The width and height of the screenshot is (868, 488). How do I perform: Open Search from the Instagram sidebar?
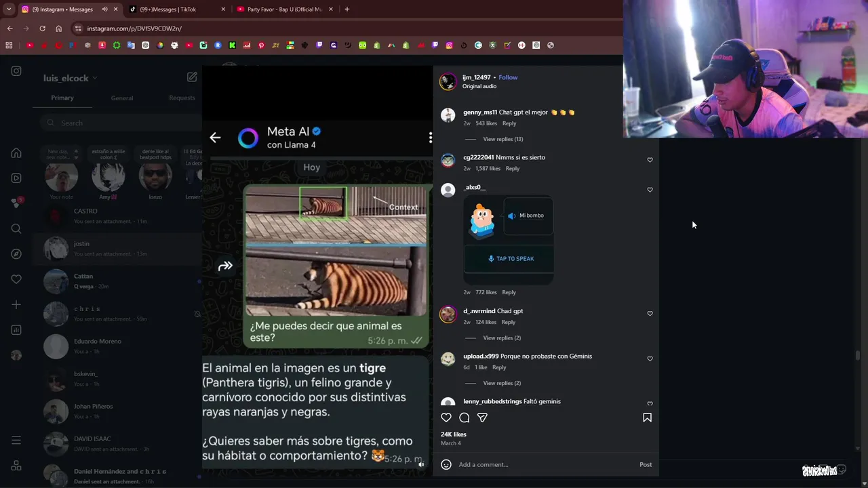(x=16, y=228)
